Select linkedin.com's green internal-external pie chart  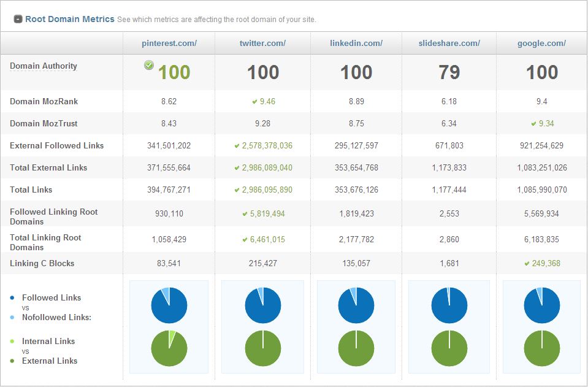click(356, 348)
